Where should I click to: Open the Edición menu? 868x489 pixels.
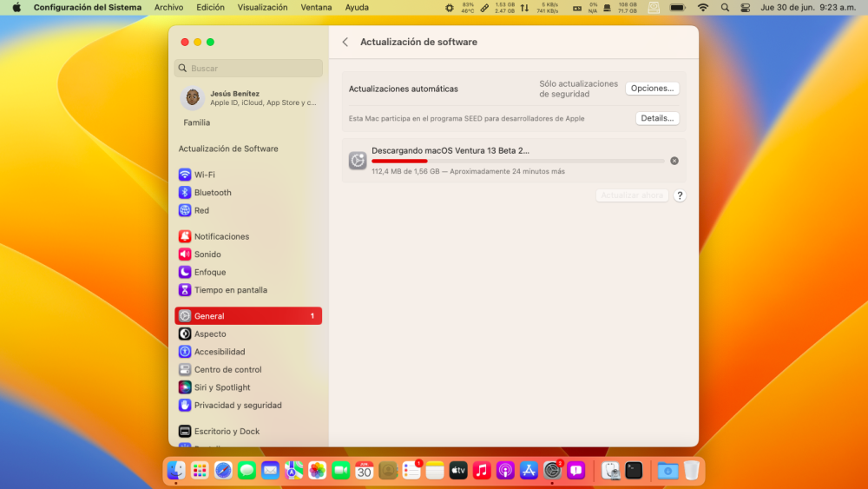210,8
